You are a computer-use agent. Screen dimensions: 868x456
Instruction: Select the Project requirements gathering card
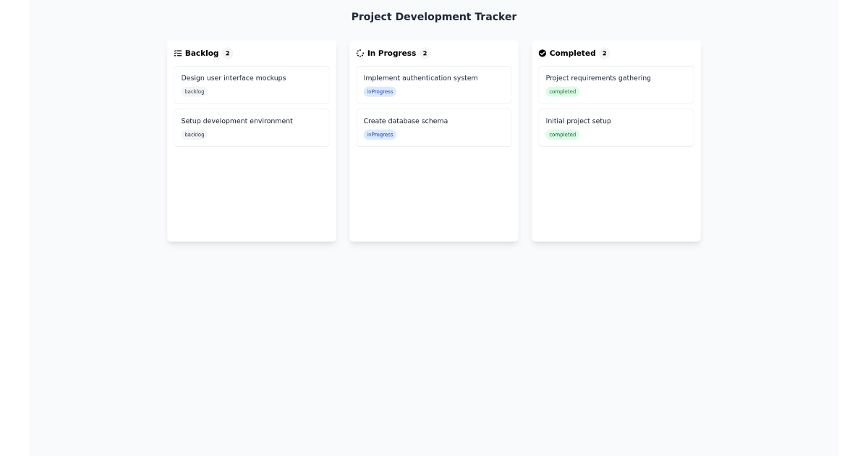click(616, 85)
